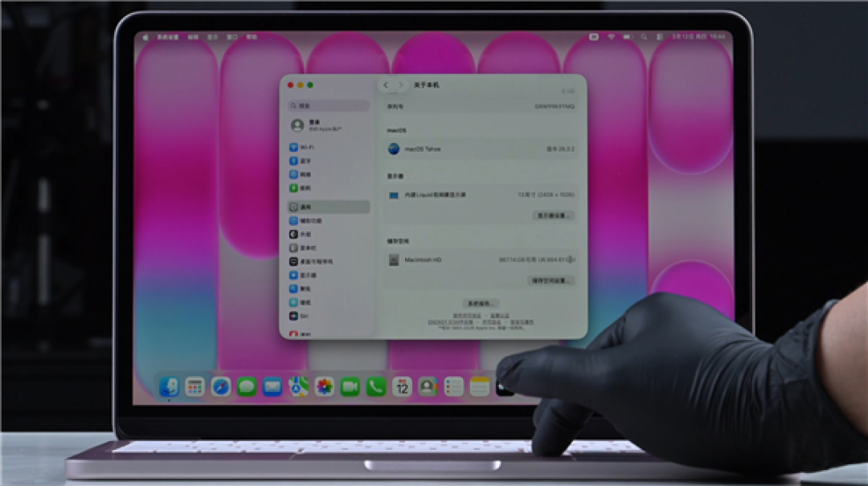Screen dimensions: 868x486
Task: Open Bluetooth (蓝牙) settings in sidebar
Action: click(x=328, y=161)
